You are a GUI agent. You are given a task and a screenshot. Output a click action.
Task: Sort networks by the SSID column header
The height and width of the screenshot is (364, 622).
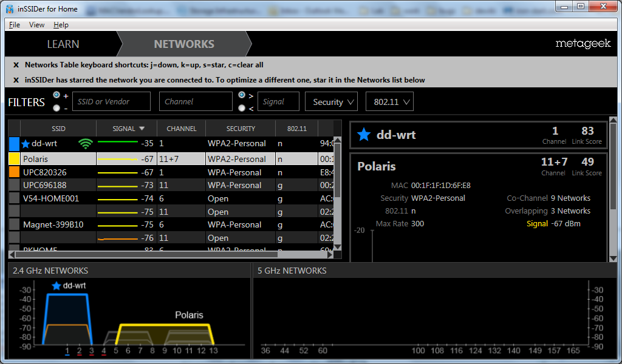point(58,129)
